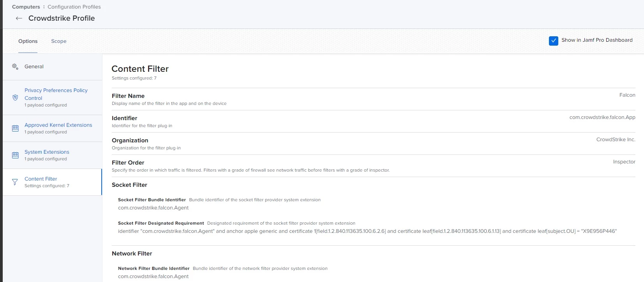Click the System Extensions payload icon

click(15, 155)
